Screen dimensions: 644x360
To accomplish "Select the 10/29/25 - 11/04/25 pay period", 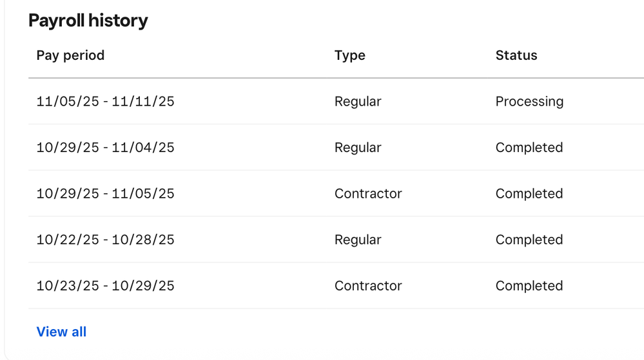I will [105, 147].
